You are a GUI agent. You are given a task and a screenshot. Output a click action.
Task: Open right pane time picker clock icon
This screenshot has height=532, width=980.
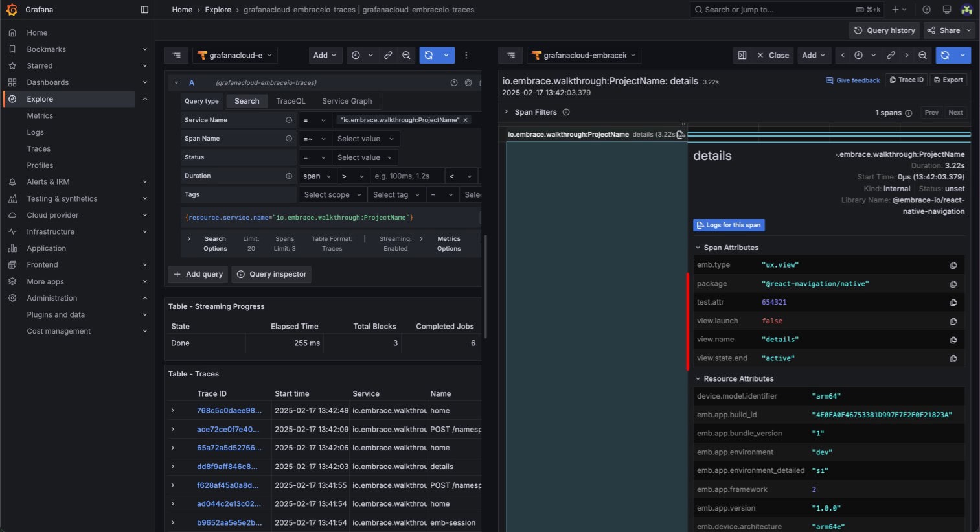858,56
